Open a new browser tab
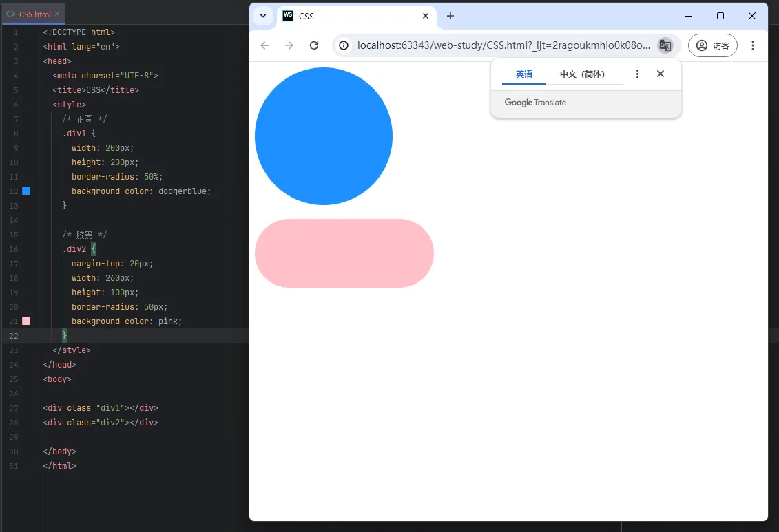The height and width of the screenshot is (532, 779). tap(450, 16)
